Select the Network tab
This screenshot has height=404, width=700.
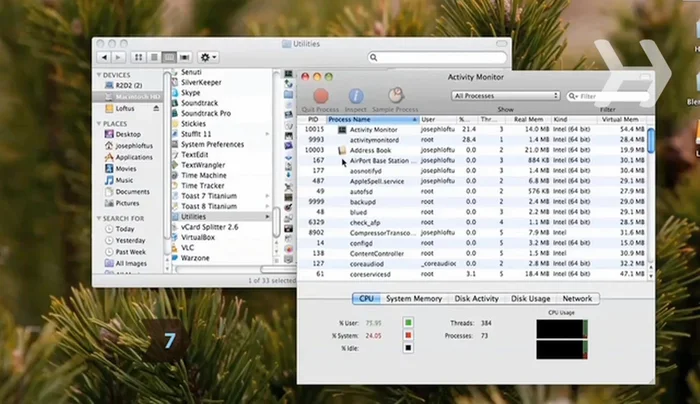[577, 299]
